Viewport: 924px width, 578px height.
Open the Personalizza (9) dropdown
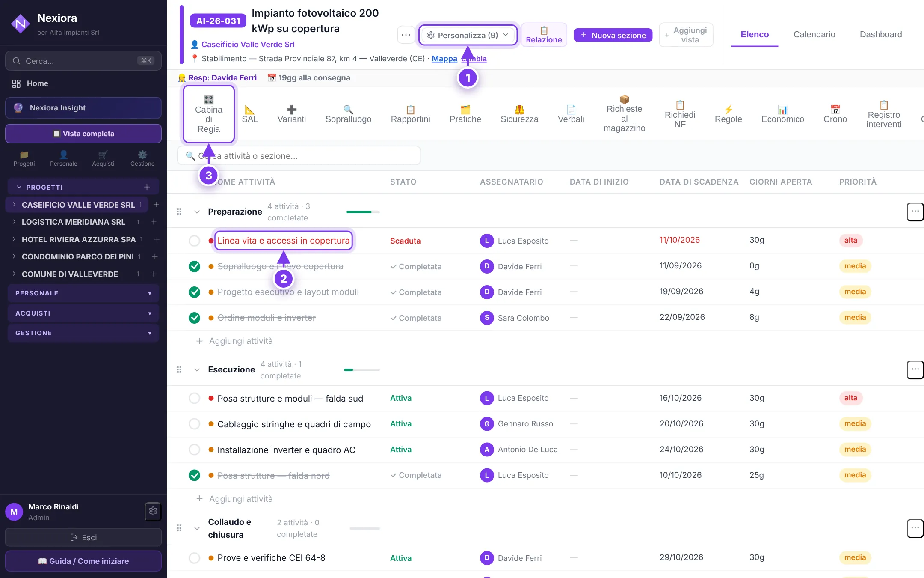click(x=468, y=35)
